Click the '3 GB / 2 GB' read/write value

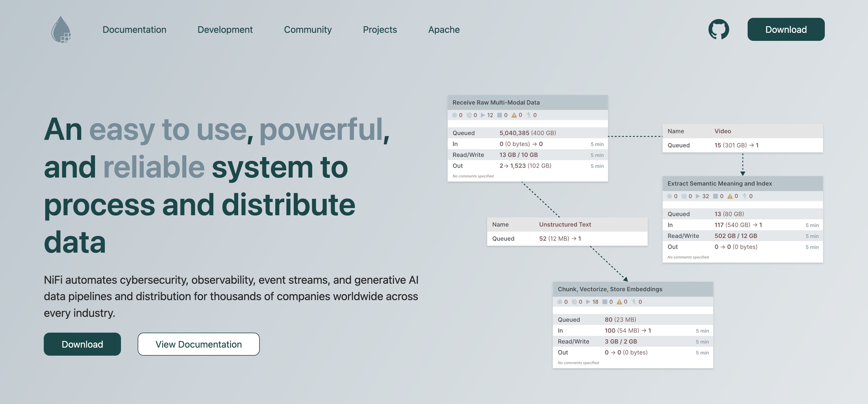point(621,342)
